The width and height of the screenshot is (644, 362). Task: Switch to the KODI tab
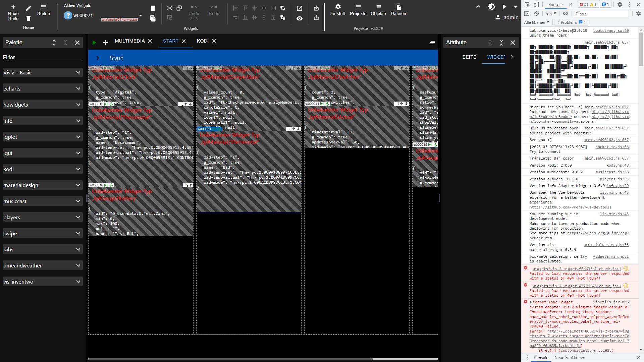(x=203, y=41)
